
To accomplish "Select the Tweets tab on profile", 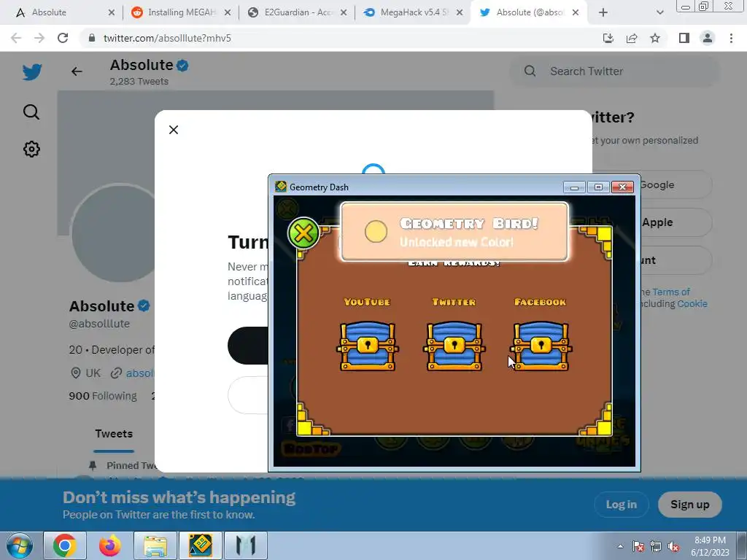I will pyautogui.click(x=114, y=434).
